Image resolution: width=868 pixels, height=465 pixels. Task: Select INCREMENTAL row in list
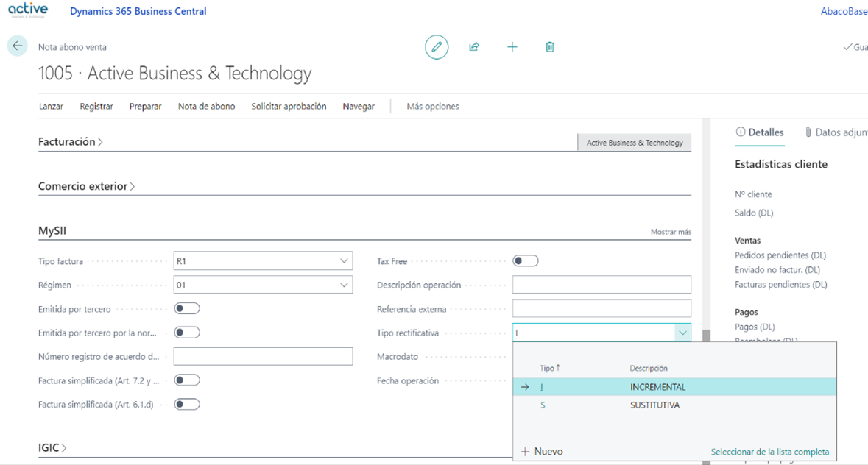click(x=674, y=387)
